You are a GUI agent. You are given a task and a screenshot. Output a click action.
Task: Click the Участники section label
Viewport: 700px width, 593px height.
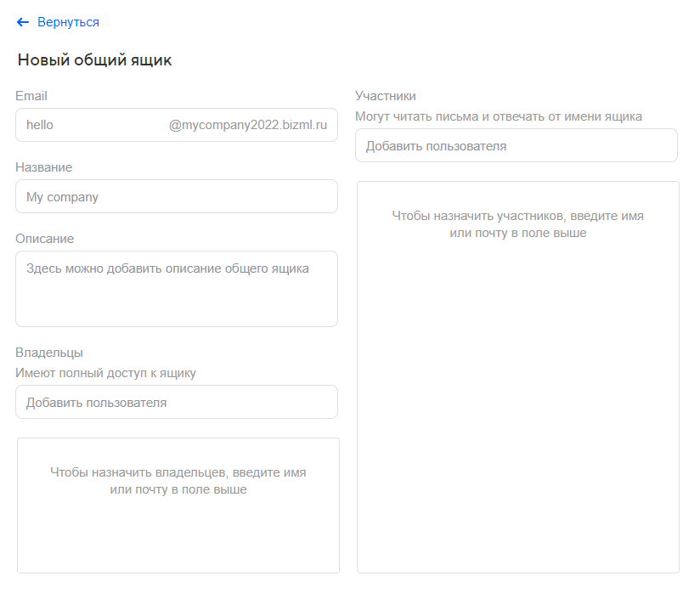386,96
